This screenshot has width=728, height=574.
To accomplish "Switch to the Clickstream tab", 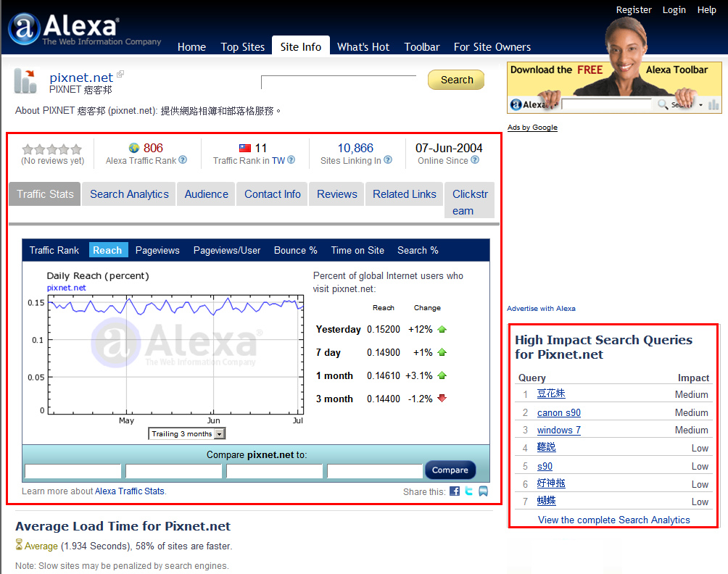I will [469, 201].
